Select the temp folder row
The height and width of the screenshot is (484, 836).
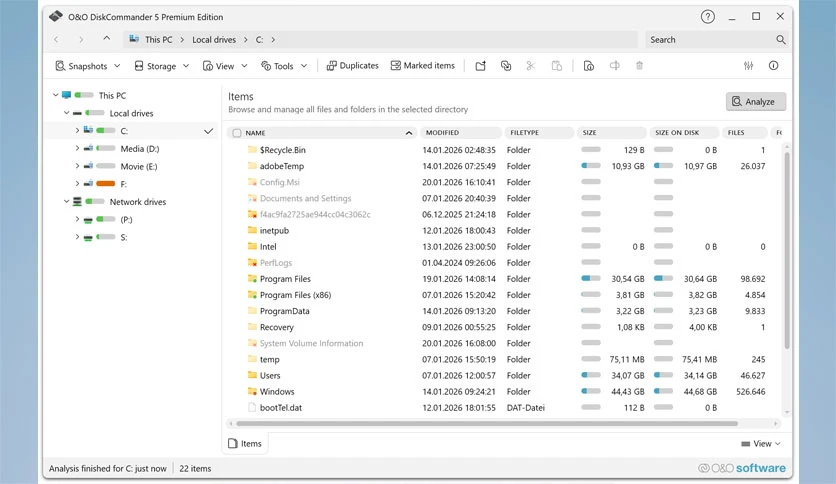coord(504,359)
